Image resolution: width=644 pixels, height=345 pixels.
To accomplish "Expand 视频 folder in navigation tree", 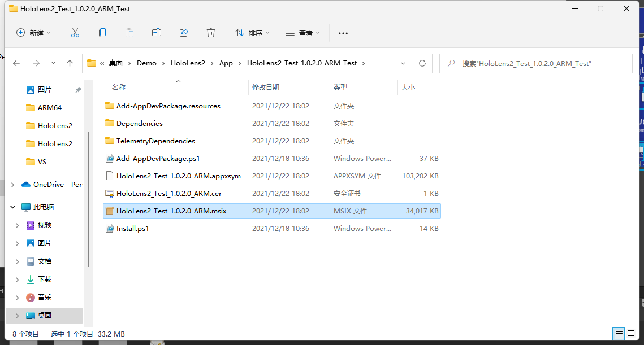I will point(18,225).
